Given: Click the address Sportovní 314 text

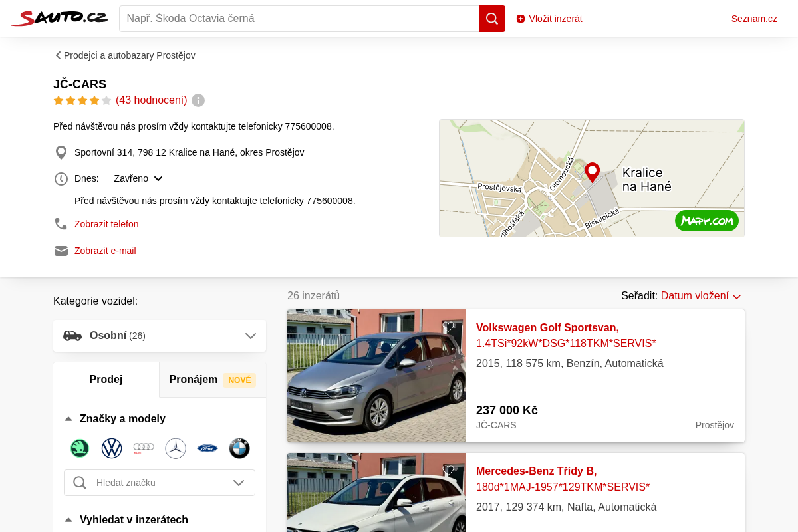Looking at the screenshot, I should (x=190, y=152).
